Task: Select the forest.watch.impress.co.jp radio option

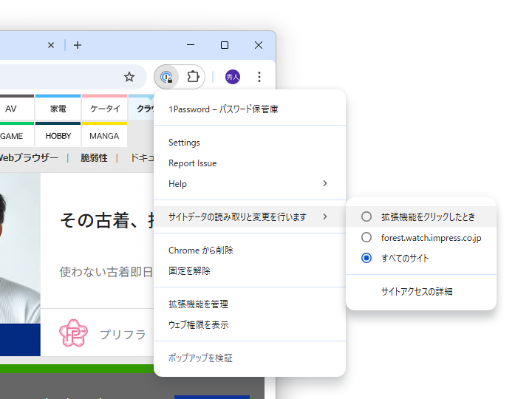Action: point(421,237)
